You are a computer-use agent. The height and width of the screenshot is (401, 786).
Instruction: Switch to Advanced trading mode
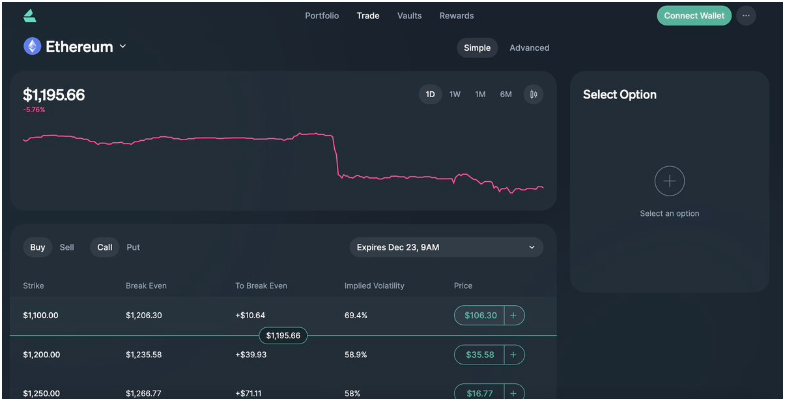[x=529, y=48]
